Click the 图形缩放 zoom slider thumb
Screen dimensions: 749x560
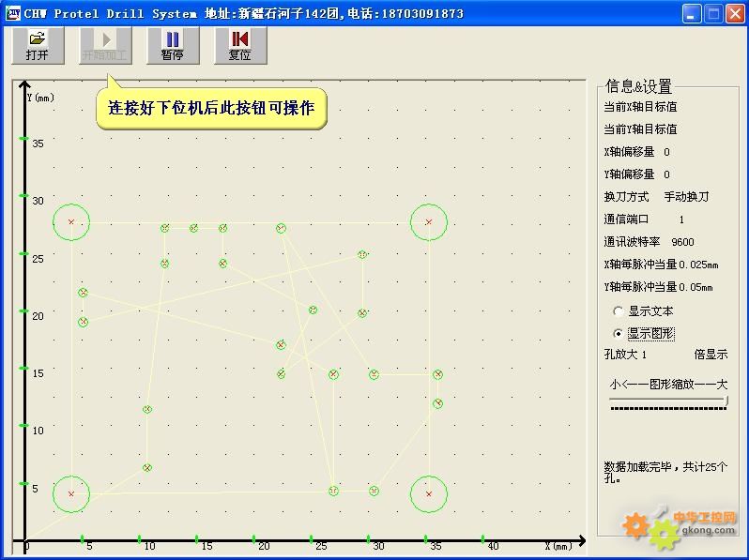point(726,401)
